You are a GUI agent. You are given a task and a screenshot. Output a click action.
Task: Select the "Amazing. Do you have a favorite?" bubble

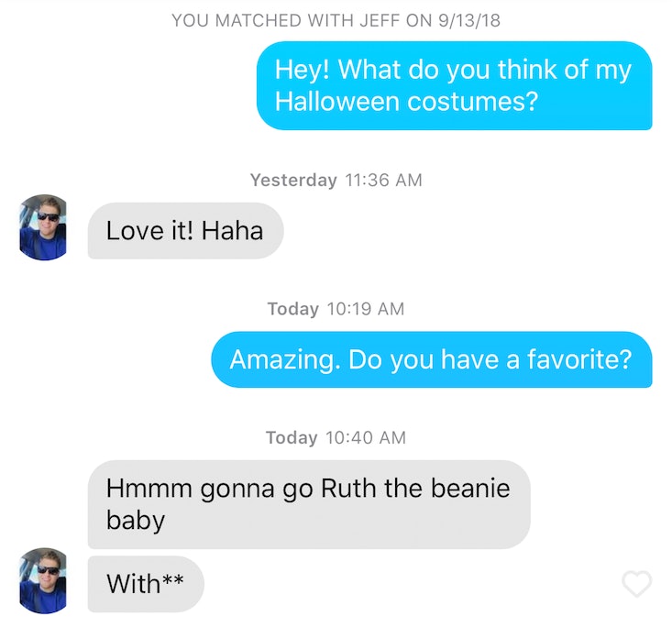coord(432,359)
